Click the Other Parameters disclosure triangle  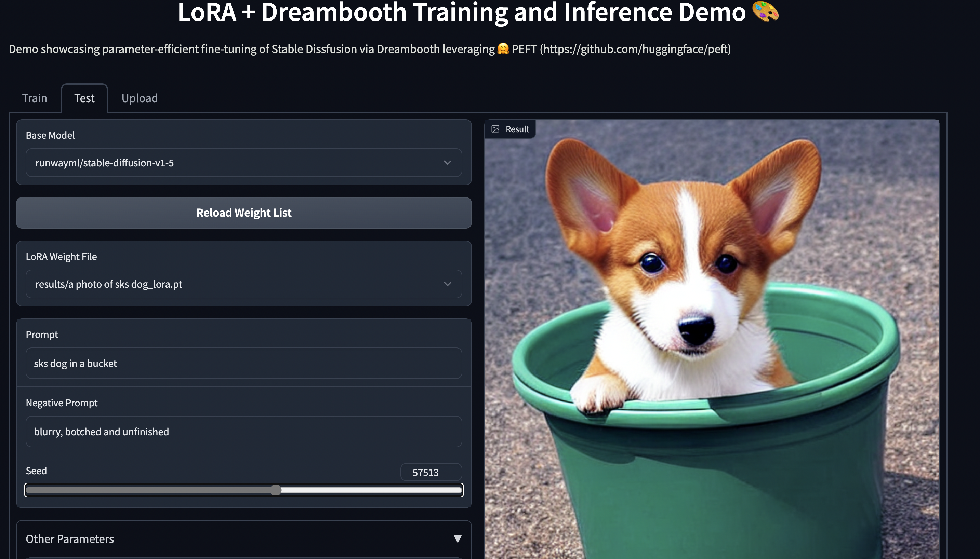458,538
